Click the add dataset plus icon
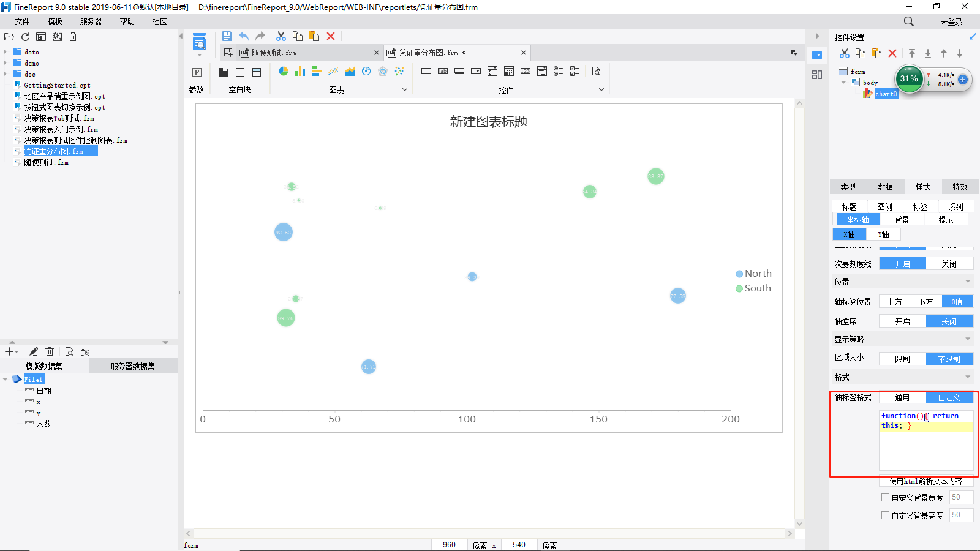Screen dimensions: 980x551 (x=9, y=351)
